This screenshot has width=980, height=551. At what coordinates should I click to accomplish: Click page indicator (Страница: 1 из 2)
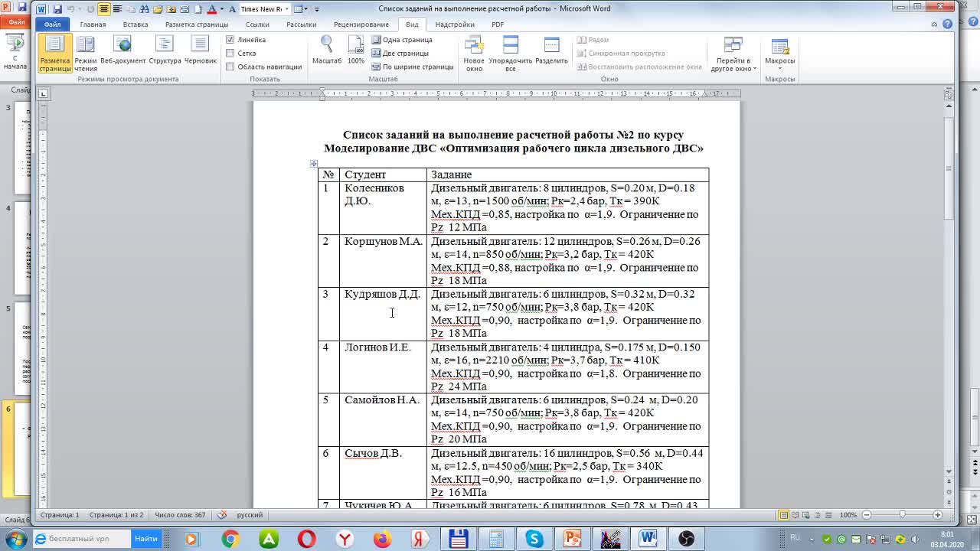116,515
